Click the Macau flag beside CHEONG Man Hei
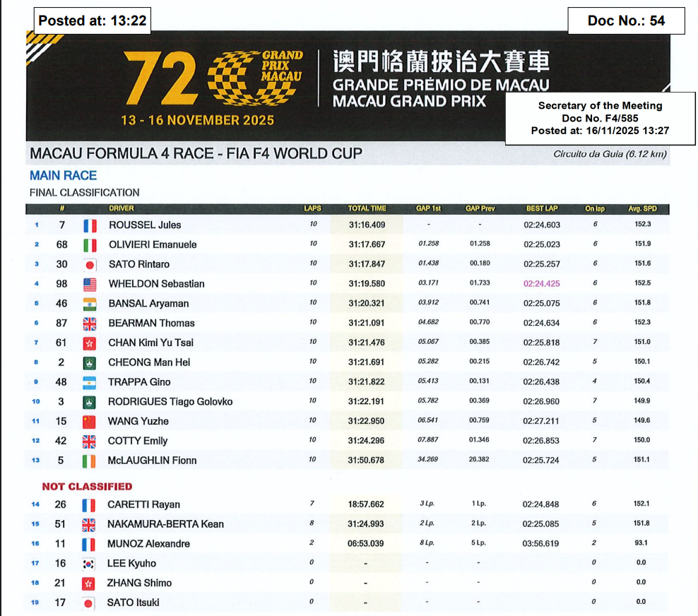The height and width of the screenshot is (616, 698). coord(90,362)
